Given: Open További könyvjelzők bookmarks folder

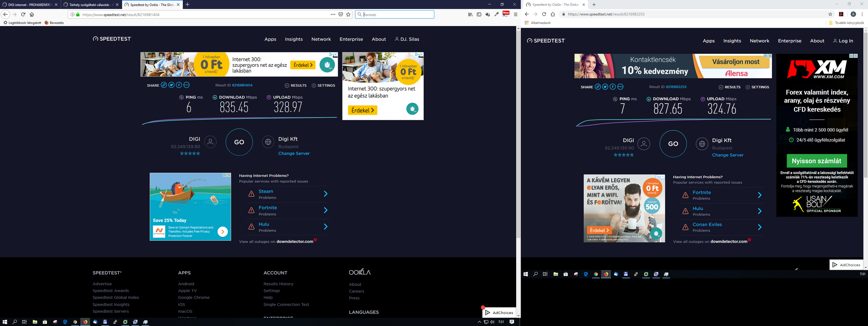Looking at the screenshot, I should [x=846, y=23].
